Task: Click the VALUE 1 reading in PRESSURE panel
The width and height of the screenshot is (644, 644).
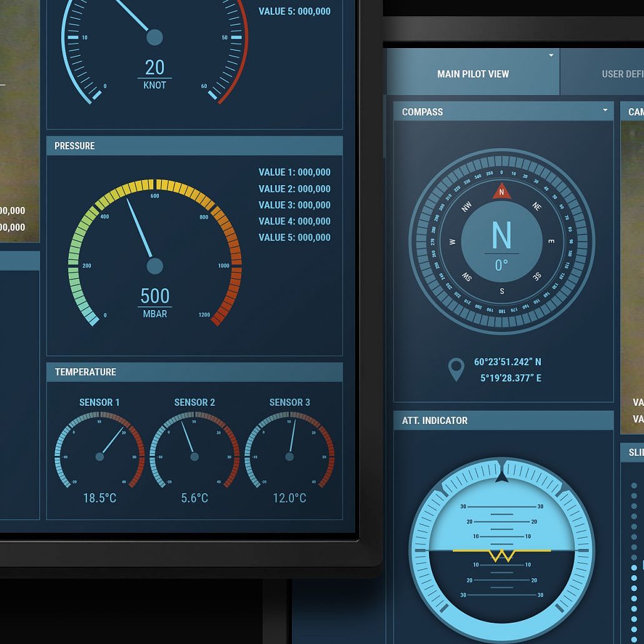Action: (294, 172)
